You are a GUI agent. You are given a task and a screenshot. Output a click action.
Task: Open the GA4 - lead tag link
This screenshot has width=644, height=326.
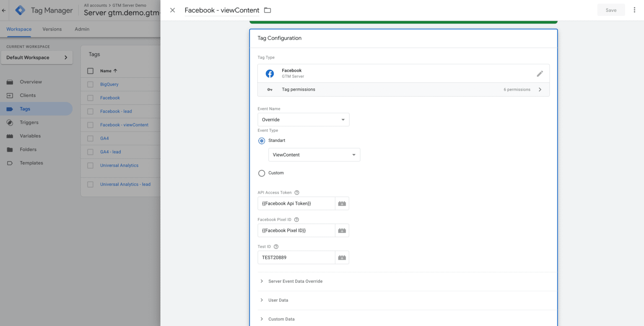[110, 152]
